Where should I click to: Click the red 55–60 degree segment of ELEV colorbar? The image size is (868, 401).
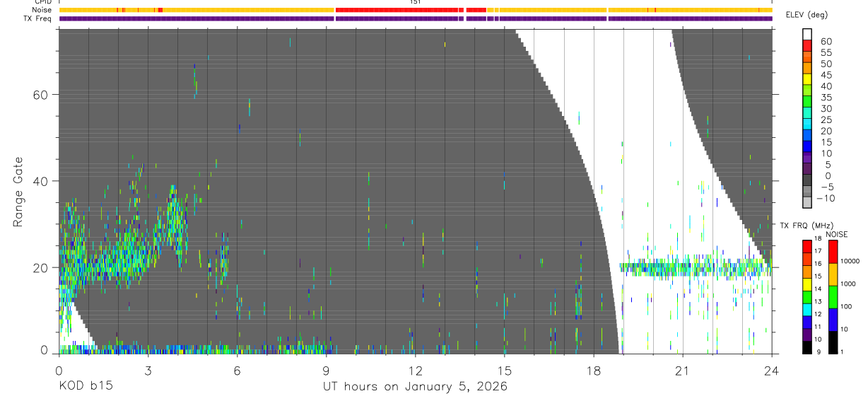[x=807, y=46]
